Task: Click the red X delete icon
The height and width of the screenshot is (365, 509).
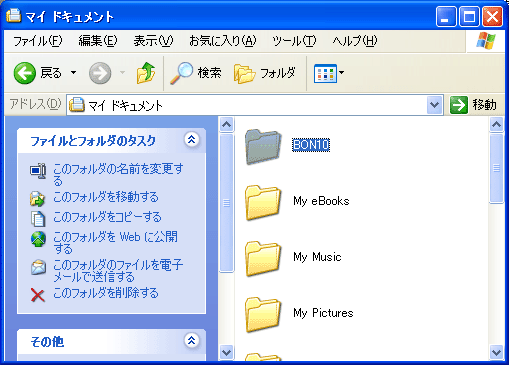Action: (38, 295)
